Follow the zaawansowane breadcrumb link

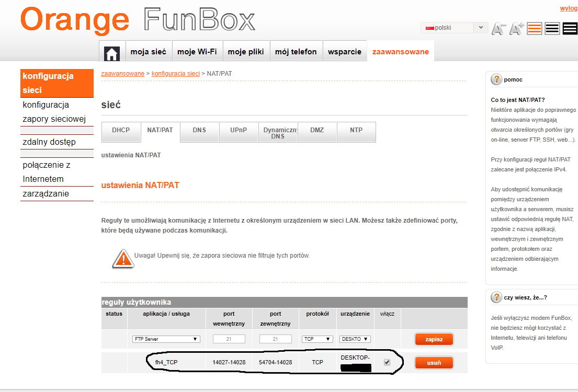pos(123,73)
